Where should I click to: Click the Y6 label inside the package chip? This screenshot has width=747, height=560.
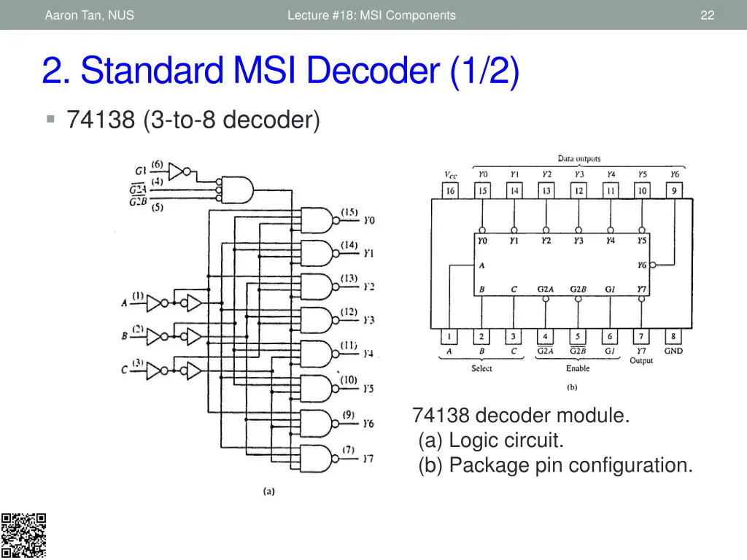click(642, 265)
